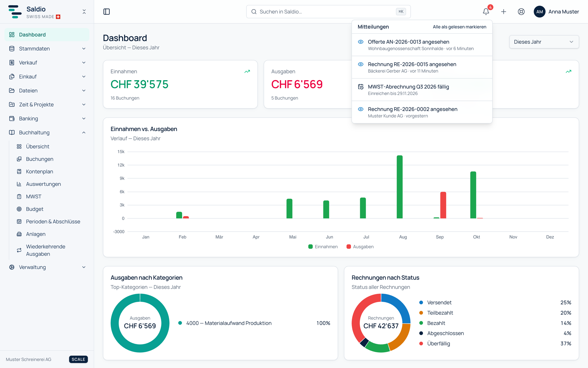Open notification Rechnung RE-2026-0002 angesehen
This screenshot has width=588, height=368.
422,112
